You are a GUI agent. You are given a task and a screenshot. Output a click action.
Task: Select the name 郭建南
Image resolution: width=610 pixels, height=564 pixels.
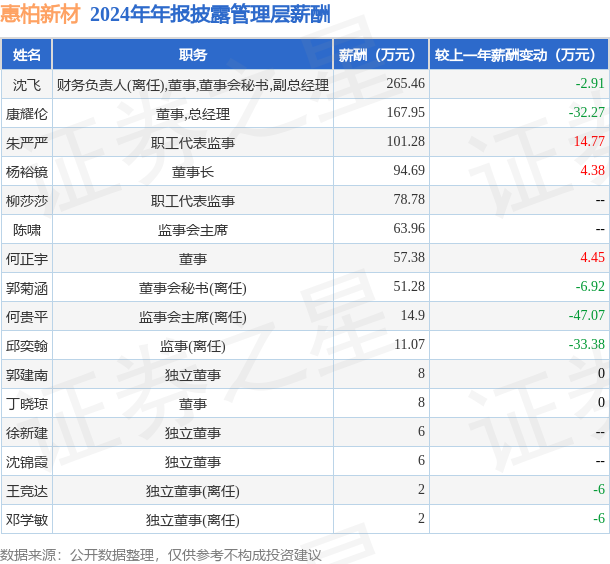pos(26,375)
